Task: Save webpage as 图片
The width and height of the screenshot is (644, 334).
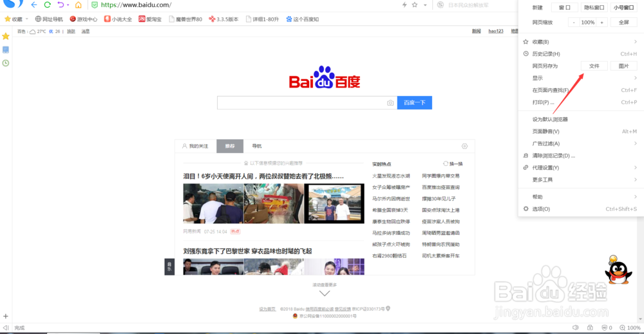Action: click(623, 66)
